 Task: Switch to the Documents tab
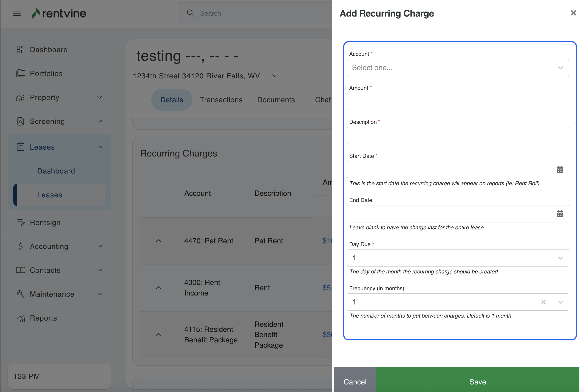[x=276, y=100]
